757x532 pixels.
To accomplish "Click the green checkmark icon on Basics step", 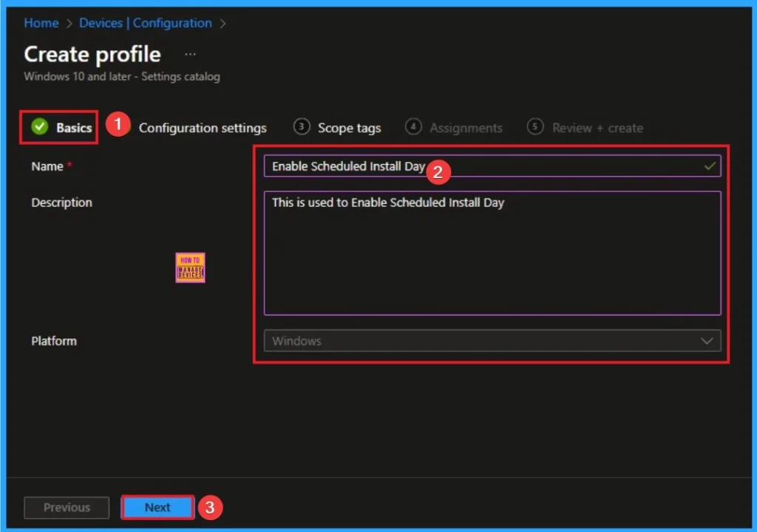I will coord(39,126).
